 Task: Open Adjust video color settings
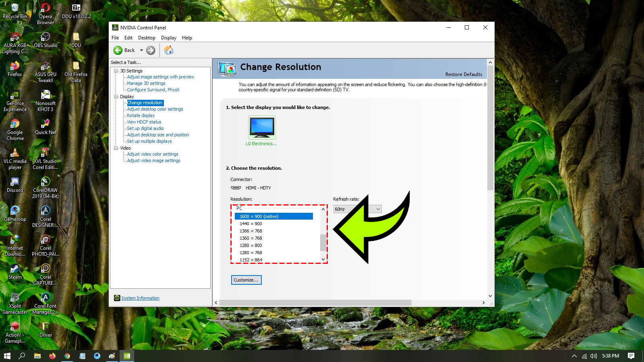click(153, 154)
